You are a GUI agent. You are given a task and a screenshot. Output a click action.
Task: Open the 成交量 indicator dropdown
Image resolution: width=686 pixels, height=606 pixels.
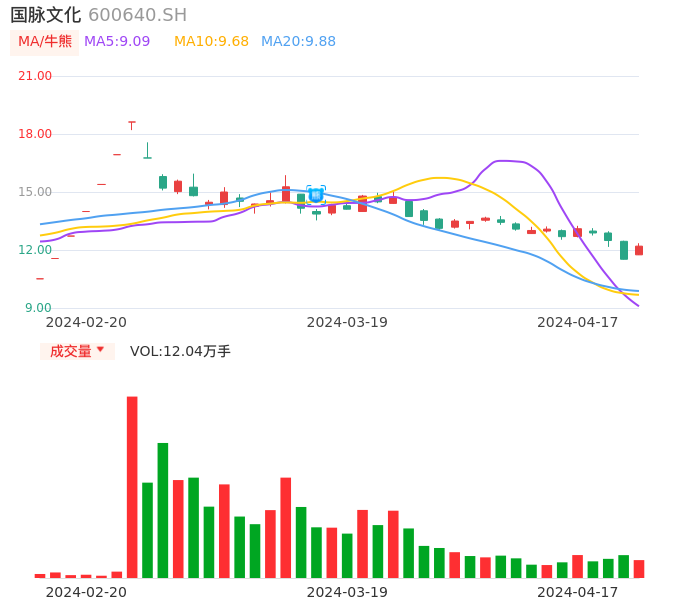click(x=77, y=351)
